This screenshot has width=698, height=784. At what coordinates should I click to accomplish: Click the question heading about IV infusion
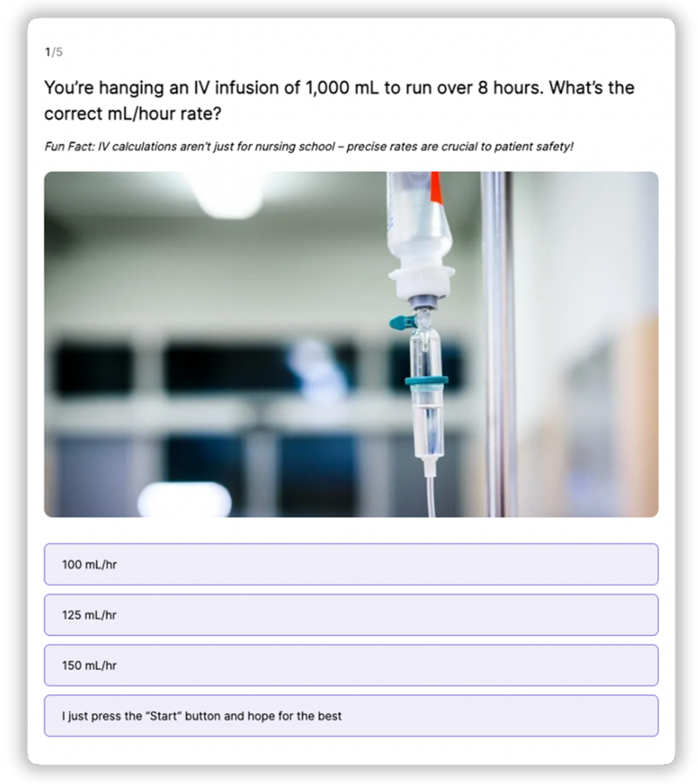[x=340, y=99]
